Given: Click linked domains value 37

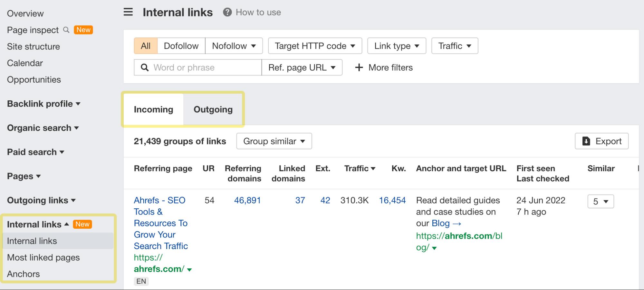Looking at the screenshot, I should [300, 200].
